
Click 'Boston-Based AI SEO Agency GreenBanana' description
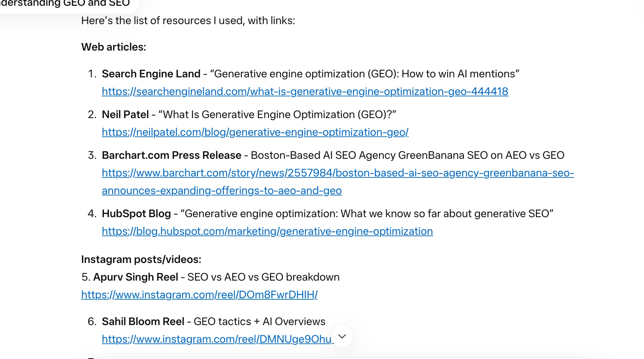point(408,155)
